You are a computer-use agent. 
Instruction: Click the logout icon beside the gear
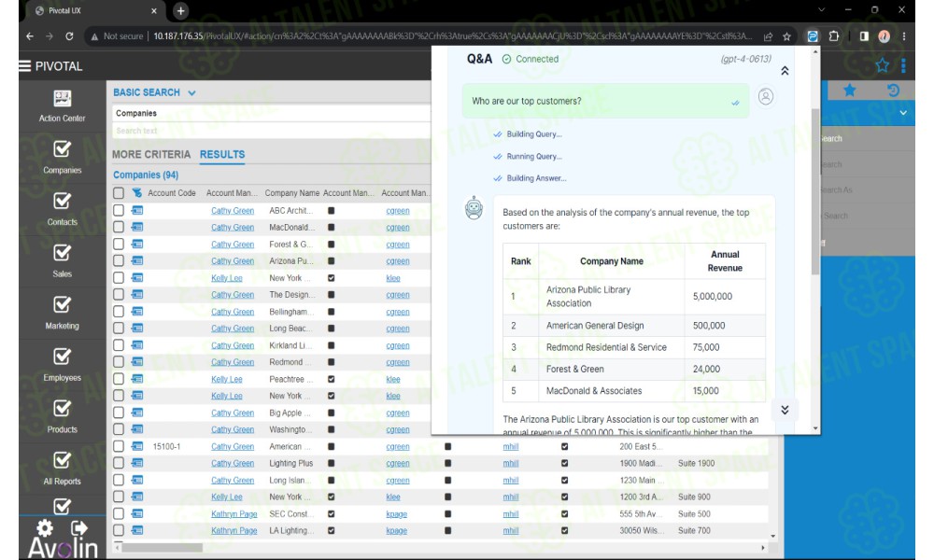(79, 528)
